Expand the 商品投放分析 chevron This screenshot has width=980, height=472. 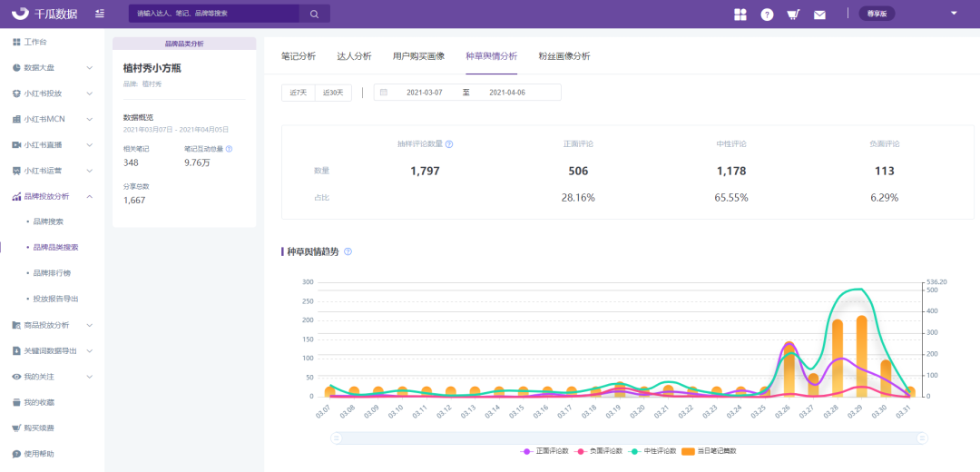[x=89, y=325]
